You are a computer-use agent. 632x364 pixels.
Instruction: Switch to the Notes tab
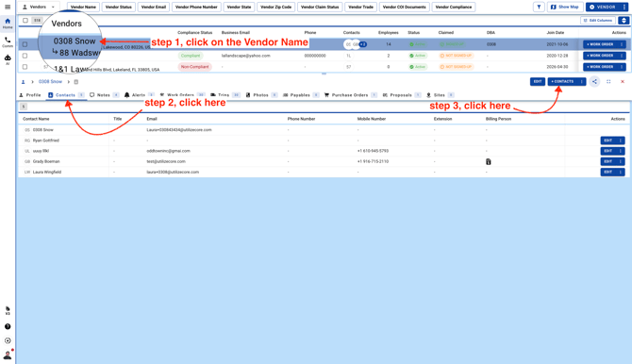click(x=104, y=95)
